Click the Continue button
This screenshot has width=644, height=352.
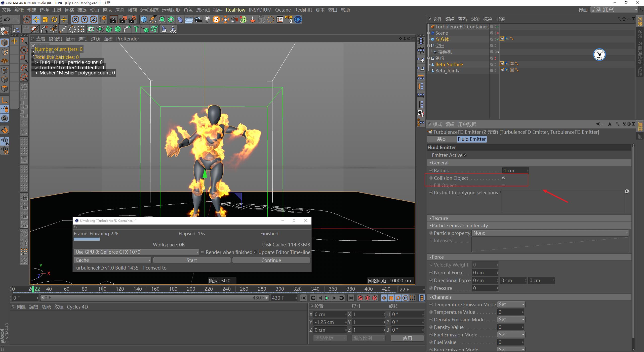[x=271, y=260]
